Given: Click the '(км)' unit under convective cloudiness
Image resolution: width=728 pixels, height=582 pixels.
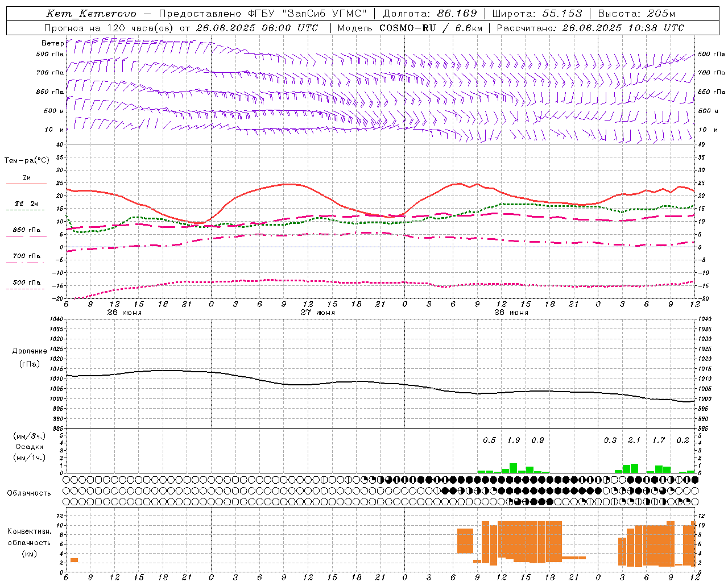Looking at the screenshot, I should (x=30, y=554).
